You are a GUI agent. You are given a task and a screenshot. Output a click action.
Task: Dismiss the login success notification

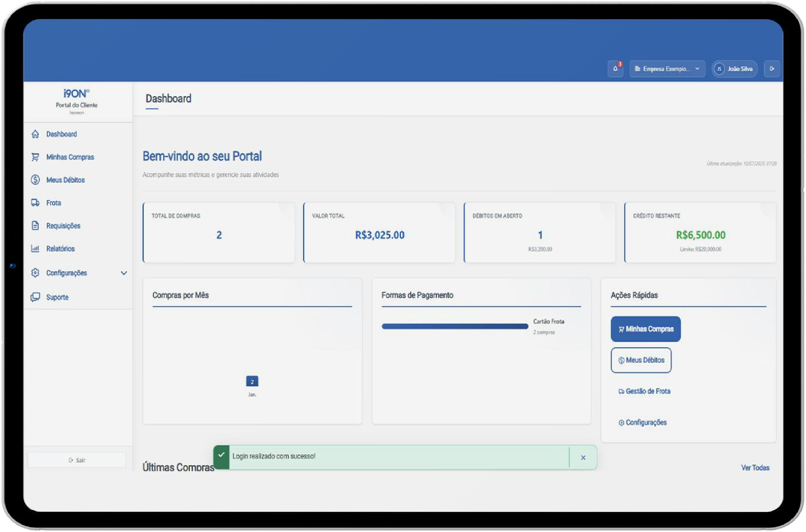coord(583,458)
